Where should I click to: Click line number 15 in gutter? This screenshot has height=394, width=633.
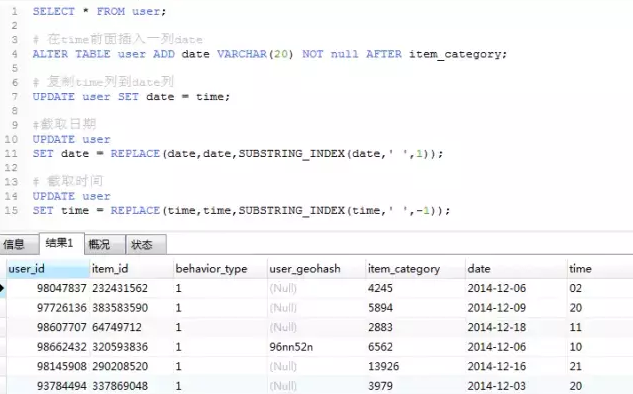click(11, 211)
